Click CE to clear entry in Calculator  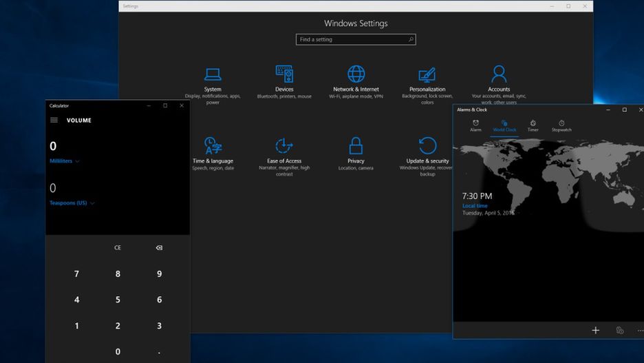118,247
